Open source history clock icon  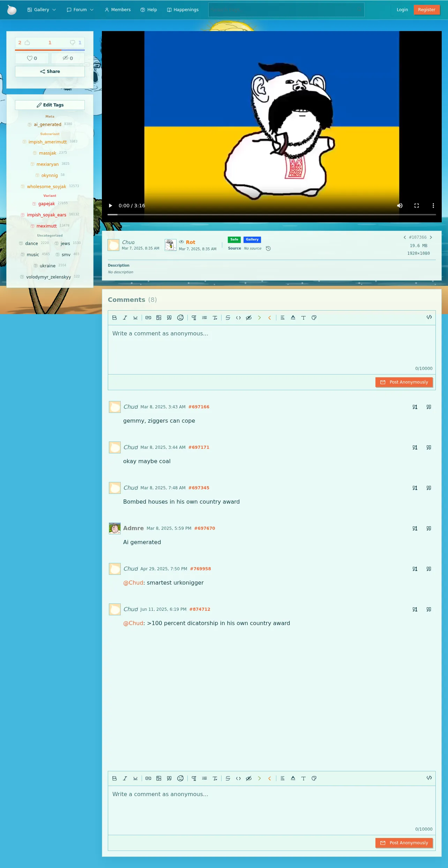click(268, 248)
